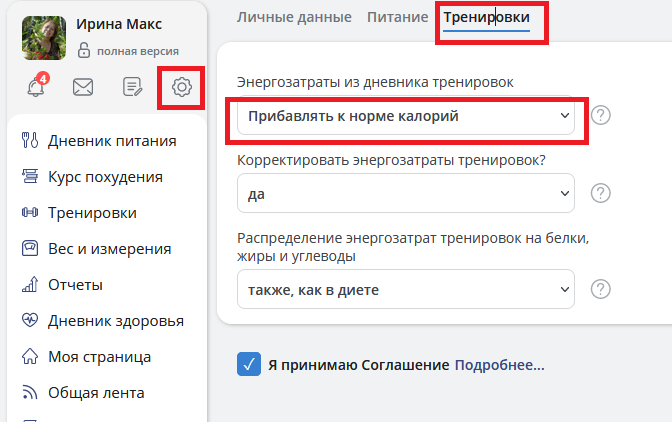Open the 'да' dropdown for correcting energy
The height and width of the screenshot is (422, 672).
(x=405, y=194)
